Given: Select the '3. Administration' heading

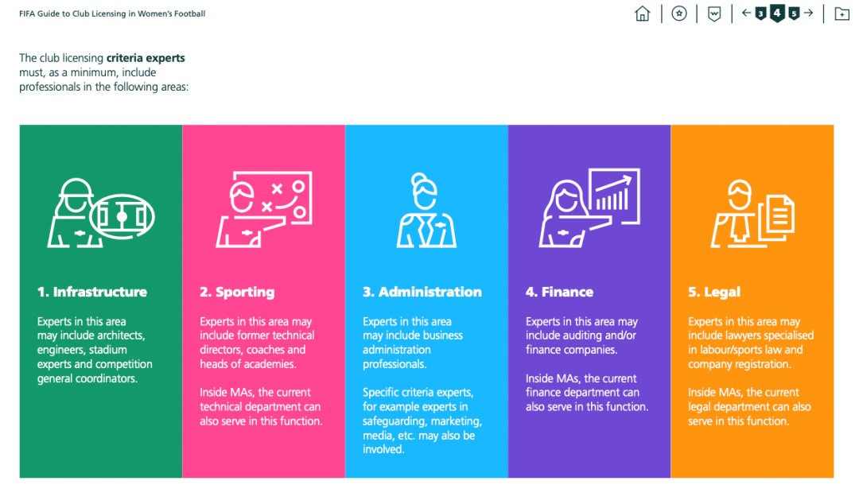Looking at the screenshot, I should (422, 292).
